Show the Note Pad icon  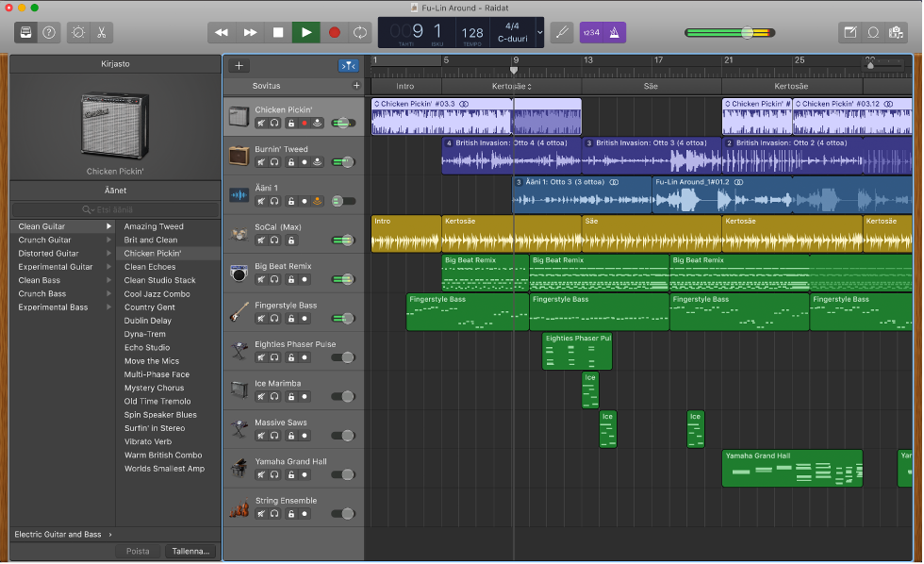tap(851, 32)
